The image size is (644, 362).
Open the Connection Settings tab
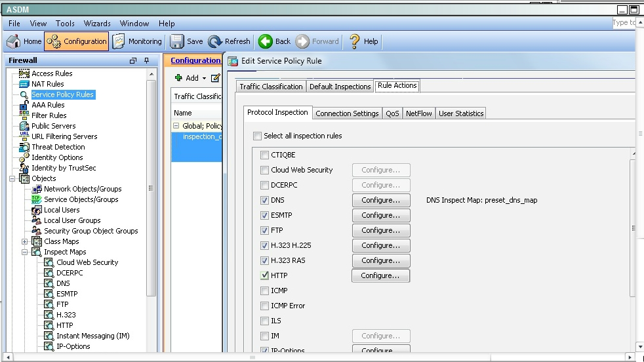click(347, 113)
